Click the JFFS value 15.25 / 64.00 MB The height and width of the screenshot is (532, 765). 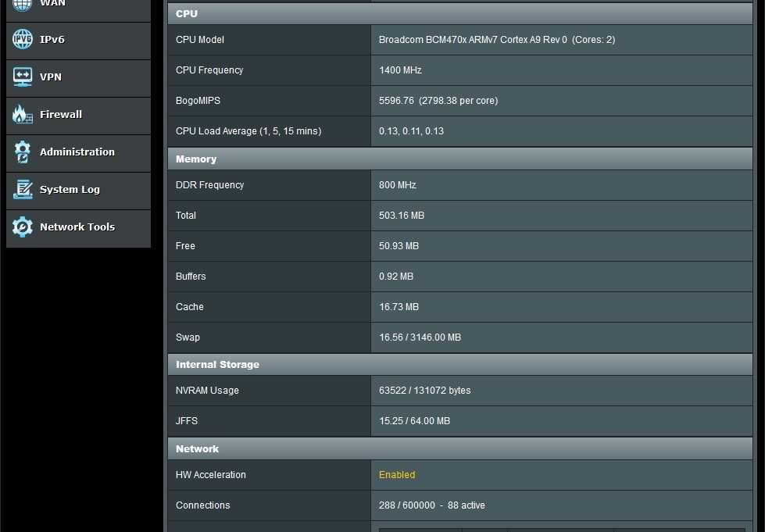(x=414, y=421)
